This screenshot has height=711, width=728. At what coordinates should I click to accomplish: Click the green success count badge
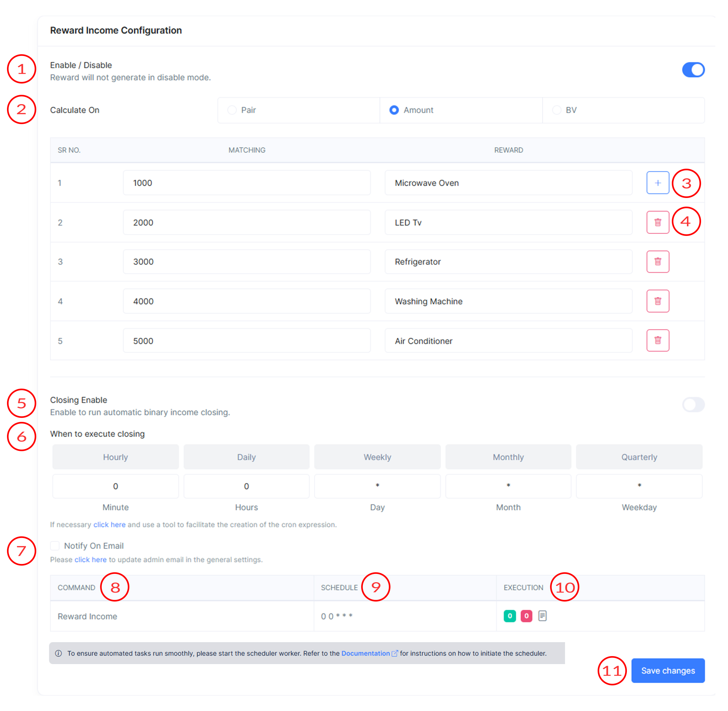509,616
